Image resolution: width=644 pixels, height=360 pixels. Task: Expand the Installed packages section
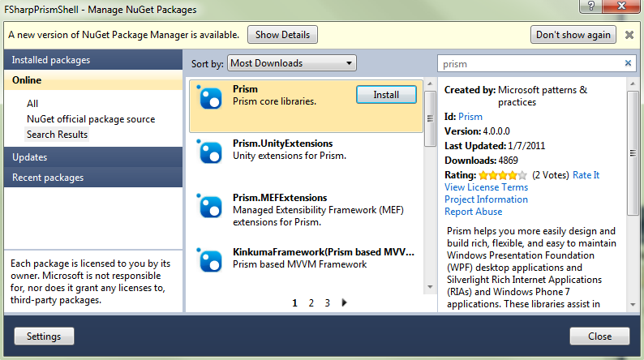coord(93,60)
